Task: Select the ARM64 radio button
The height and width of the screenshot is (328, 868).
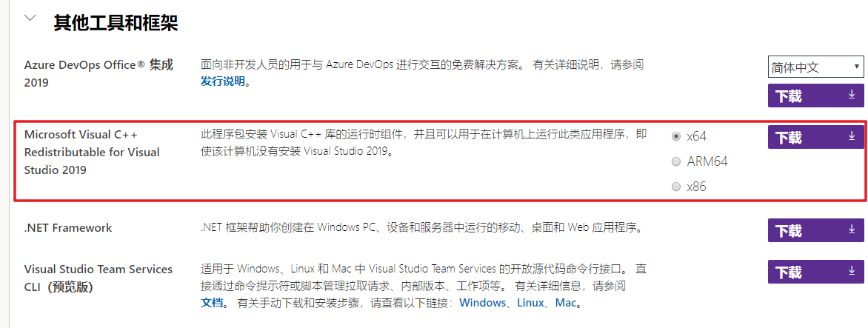Action: tap(675, 161)
